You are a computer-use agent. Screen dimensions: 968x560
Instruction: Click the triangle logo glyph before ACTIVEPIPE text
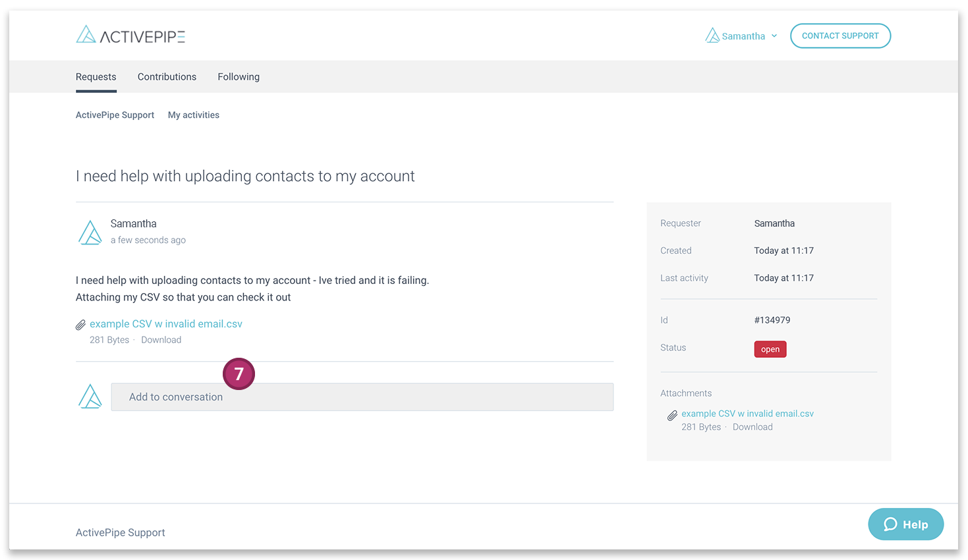point(85,34)
